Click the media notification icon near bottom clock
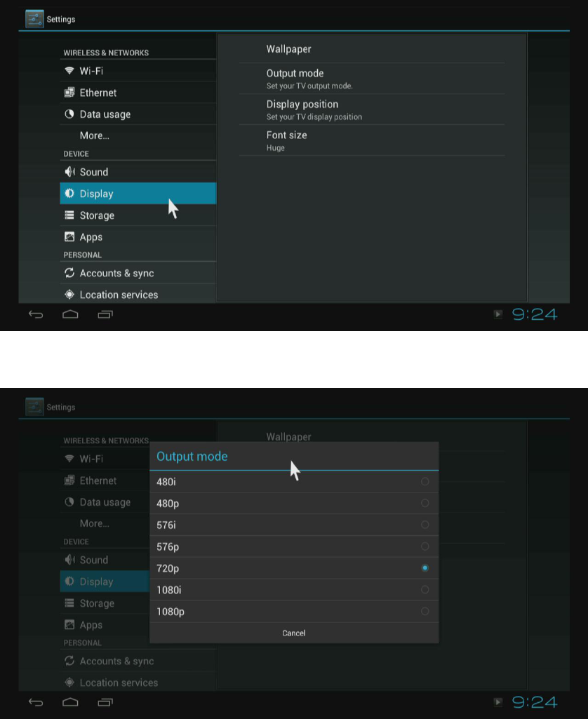Screen dimensions: 588x719 pos(498,702)
